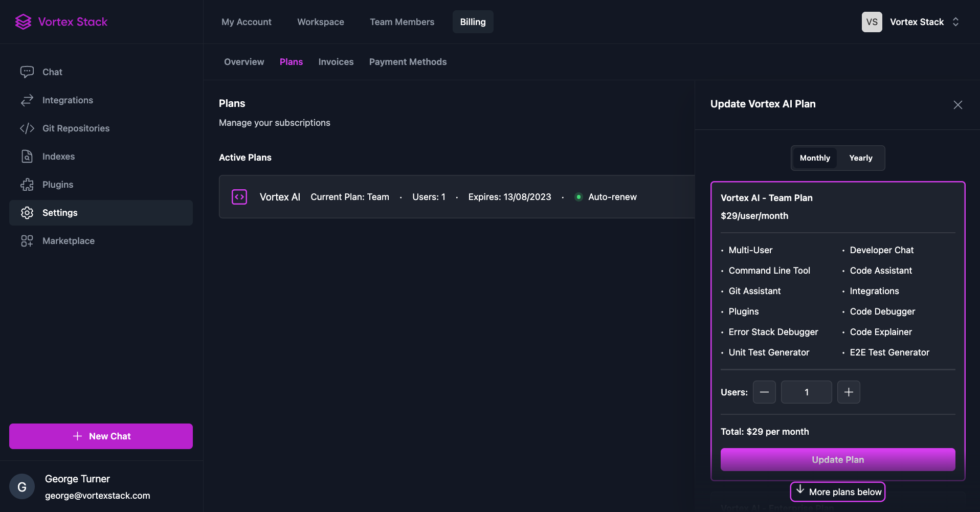This screenshot has width=980, height=512.
Task: Click the Unit Test Generator feature
Action: pos(769,352)
